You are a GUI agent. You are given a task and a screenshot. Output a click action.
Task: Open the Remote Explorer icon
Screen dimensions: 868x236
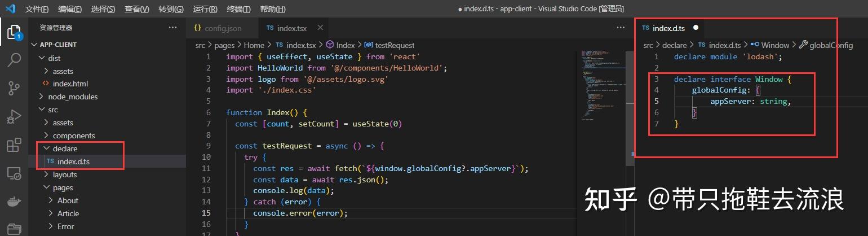tap(14, 174)
